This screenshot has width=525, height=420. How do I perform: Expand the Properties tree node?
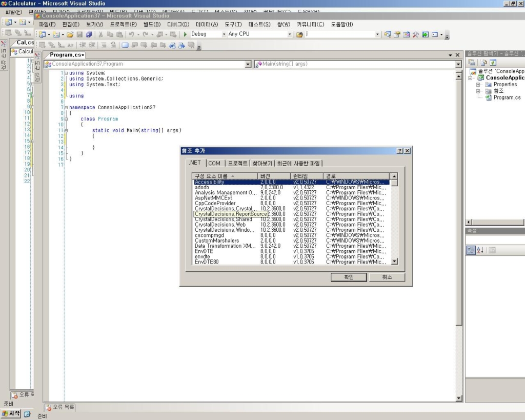coord(478,85)
